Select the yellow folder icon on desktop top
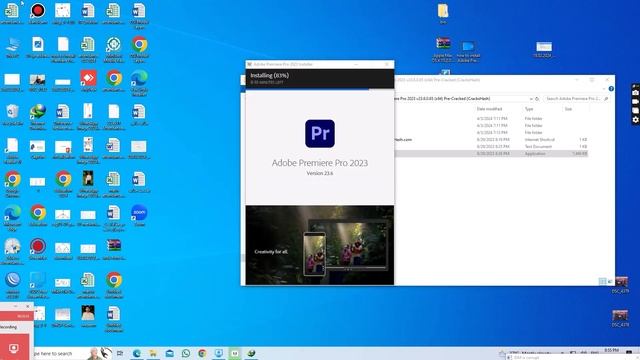Image resolution: width=640 pixels, height=360 pixels. pos(443,13)
